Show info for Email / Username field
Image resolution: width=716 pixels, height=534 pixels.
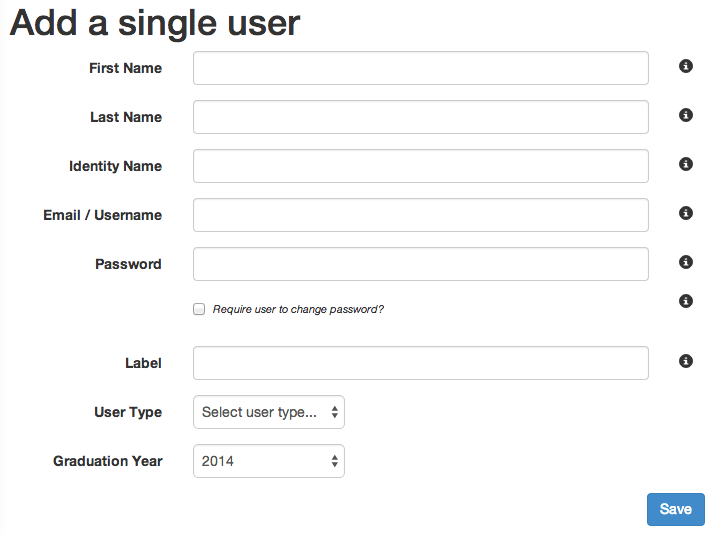click(x=685, y=213)
